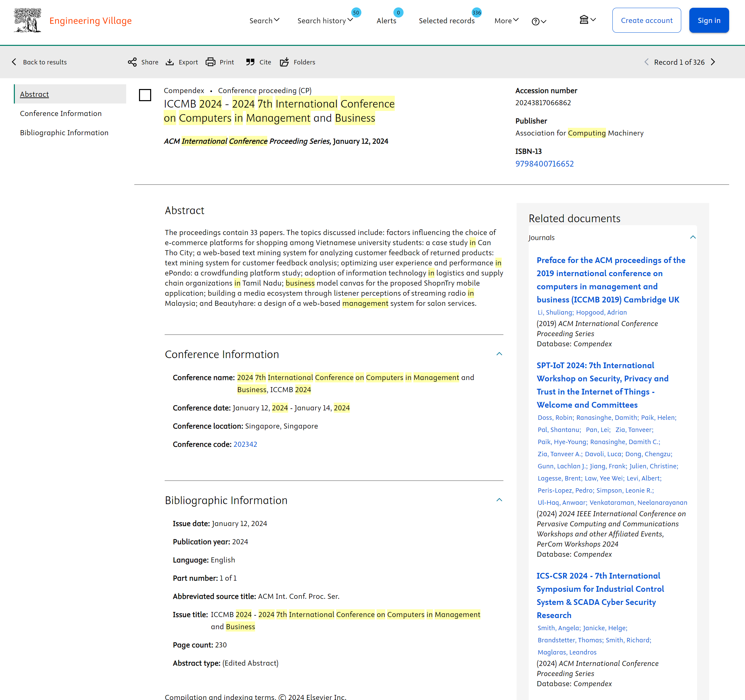
Task: Click the Back to results arrow
Action: pyautogui.click(x=14, y=62)
